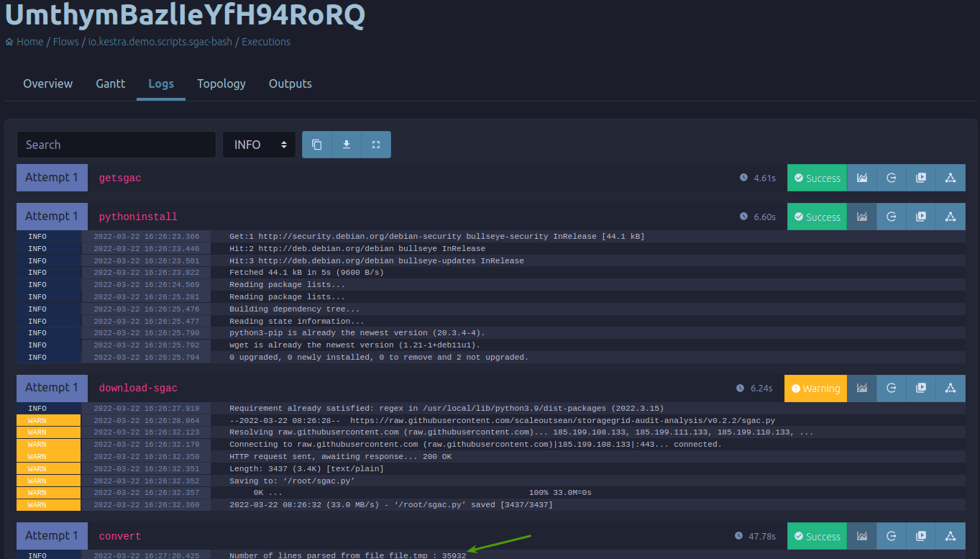Viewport: 980px width, 559px height.
Task: Click restart icon on convert row
Action: tap(921, 536)
